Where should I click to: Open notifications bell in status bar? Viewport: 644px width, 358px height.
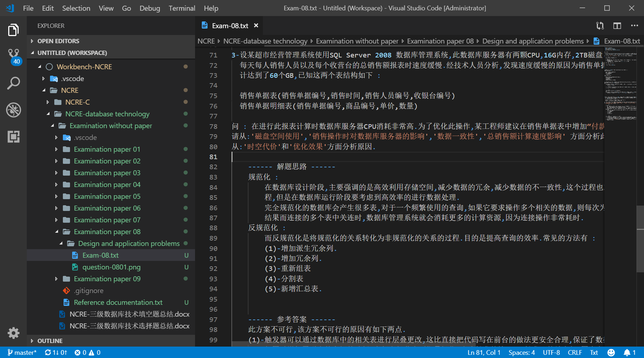click(x=627, y=353)
